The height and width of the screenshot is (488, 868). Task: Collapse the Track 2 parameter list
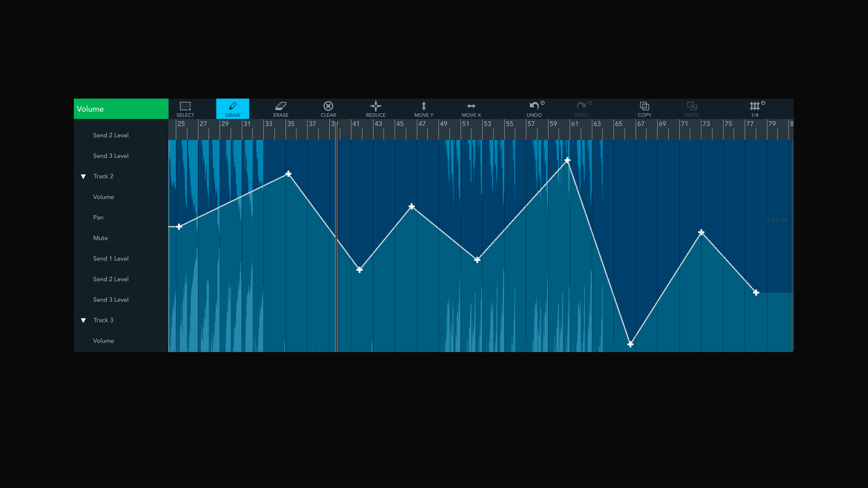point(83,177)
